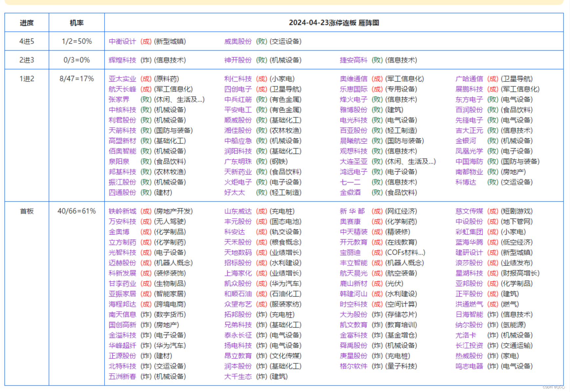Image resolution: width=570 pixels, height=392 pixels.
Task: Open the 航天长峰 stock entry
Action: coord(122,89)
